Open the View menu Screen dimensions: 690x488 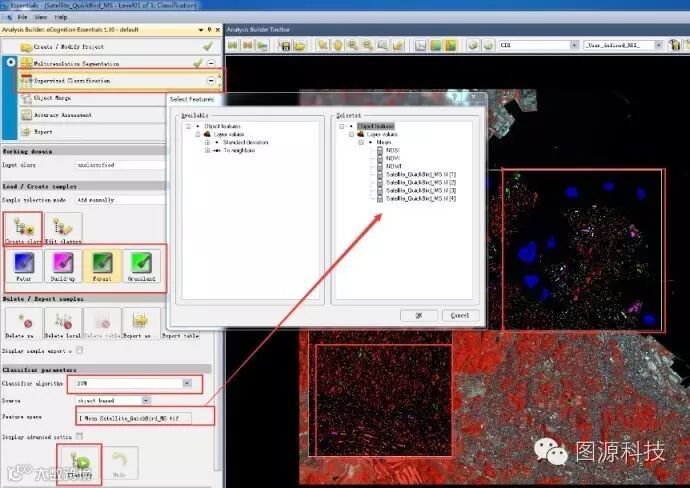click(41, 17)
